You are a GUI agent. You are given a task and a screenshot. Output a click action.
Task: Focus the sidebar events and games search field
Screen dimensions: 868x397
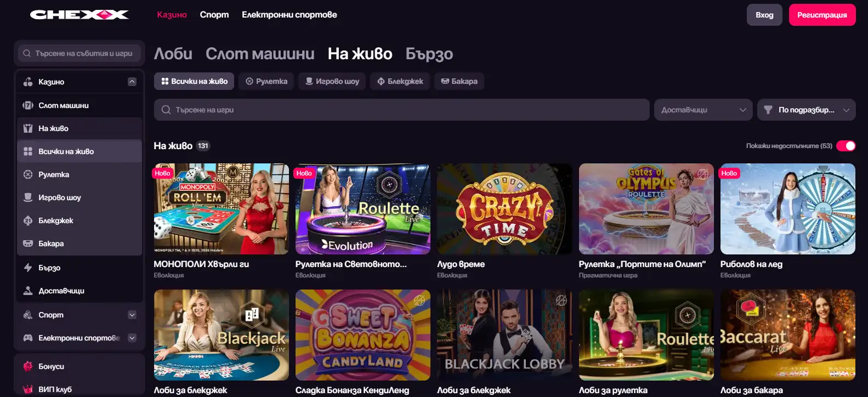[80, 53]
